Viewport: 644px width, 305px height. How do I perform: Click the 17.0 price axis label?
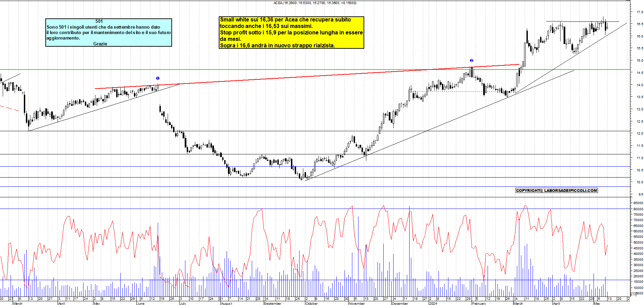point(640,12)
